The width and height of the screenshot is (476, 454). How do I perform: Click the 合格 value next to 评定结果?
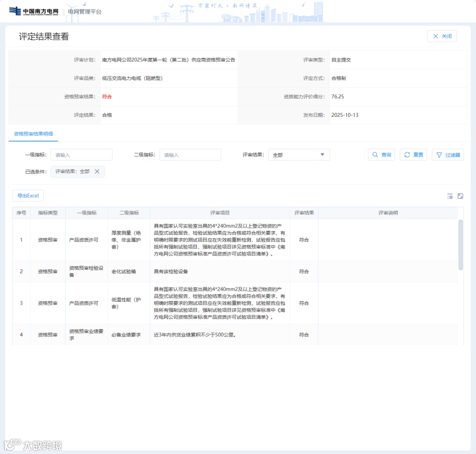click(x=107, y=115)
